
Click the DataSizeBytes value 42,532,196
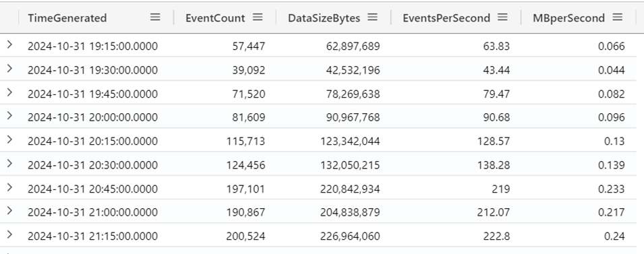coord(353,70)
